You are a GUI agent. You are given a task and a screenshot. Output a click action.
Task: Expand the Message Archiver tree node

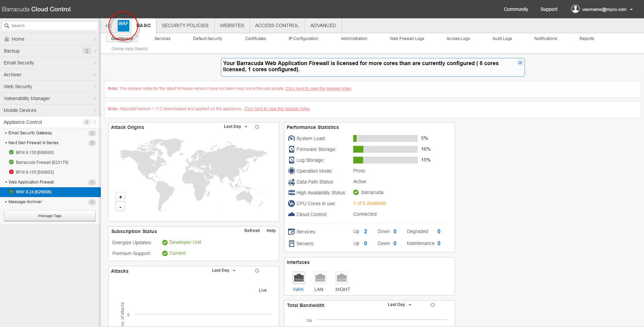6,202
